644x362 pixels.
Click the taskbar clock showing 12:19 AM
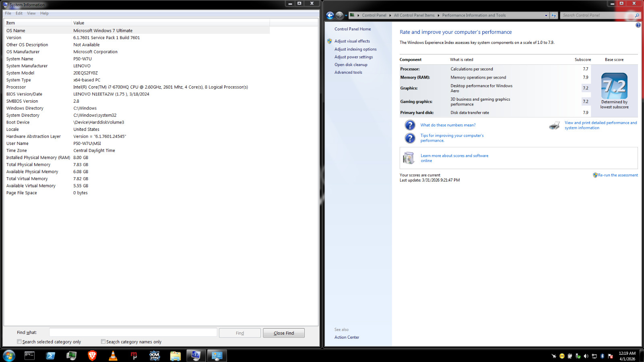pyautogui.click(x=627, y=356)
